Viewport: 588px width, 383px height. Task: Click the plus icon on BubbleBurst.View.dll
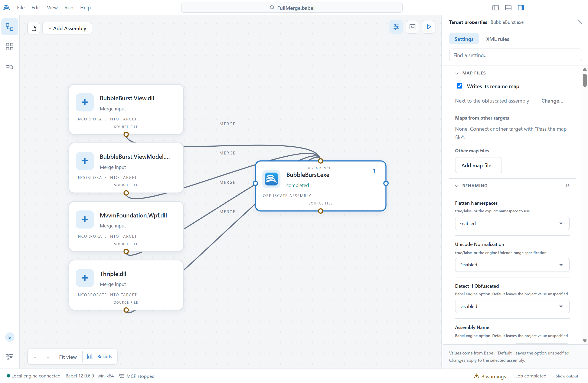(85, 102)
